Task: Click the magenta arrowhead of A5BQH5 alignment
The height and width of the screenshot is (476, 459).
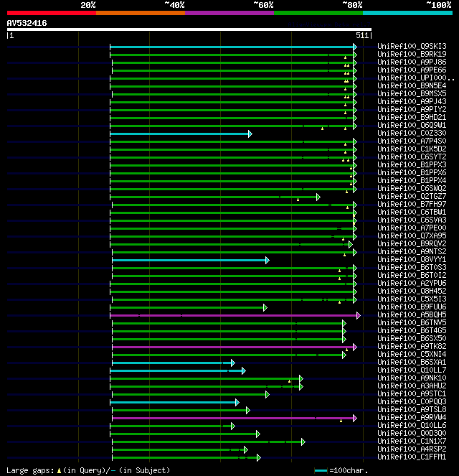Action: pyautogui.click(x=359, y=315)
